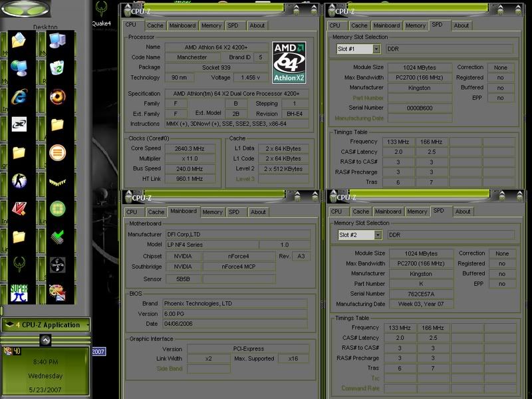
Task: Click the round up-chevron button above the clock
Action: [x=45, y=340]
